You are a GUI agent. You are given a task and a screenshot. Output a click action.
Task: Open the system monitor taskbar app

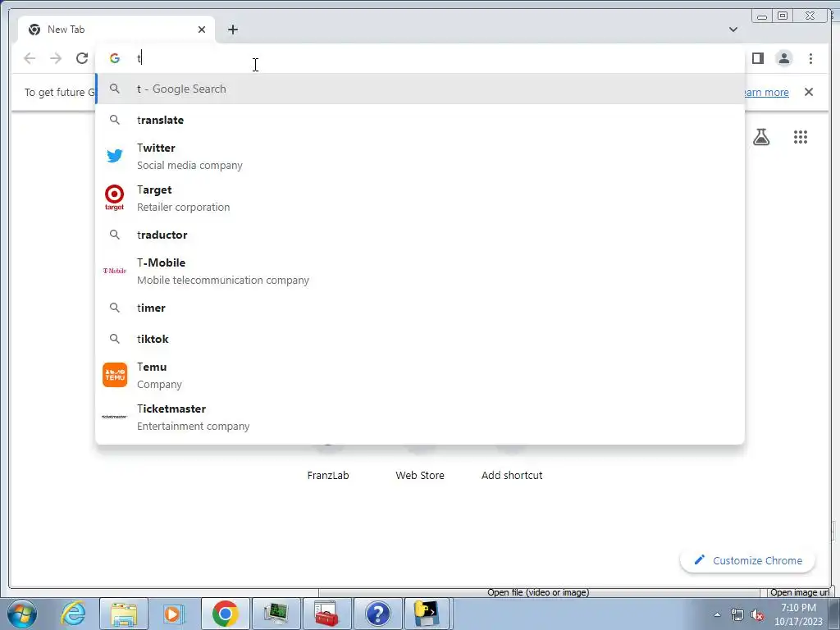276,614
